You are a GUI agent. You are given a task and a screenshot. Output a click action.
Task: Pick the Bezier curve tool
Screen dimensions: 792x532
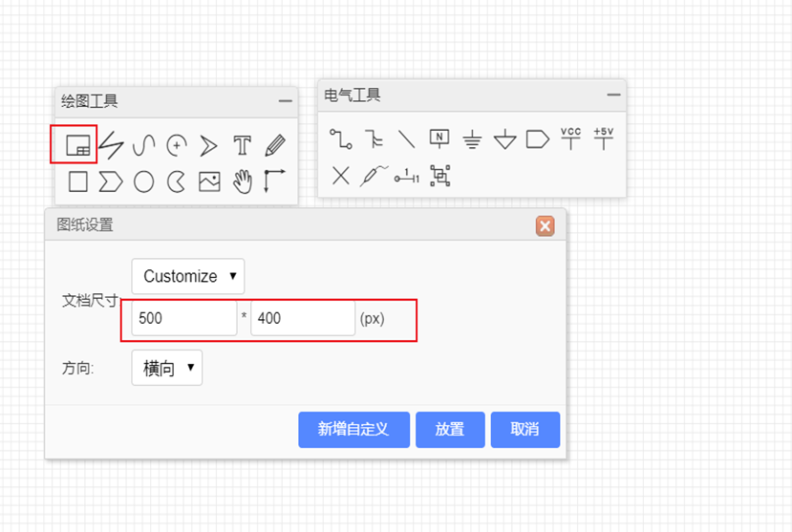click(143, 145)
